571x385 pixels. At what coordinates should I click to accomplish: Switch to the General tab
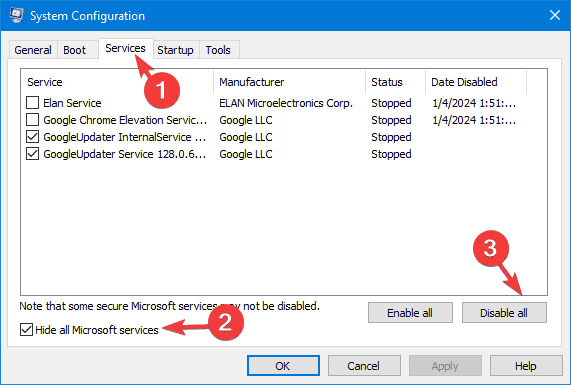[33, 50]
